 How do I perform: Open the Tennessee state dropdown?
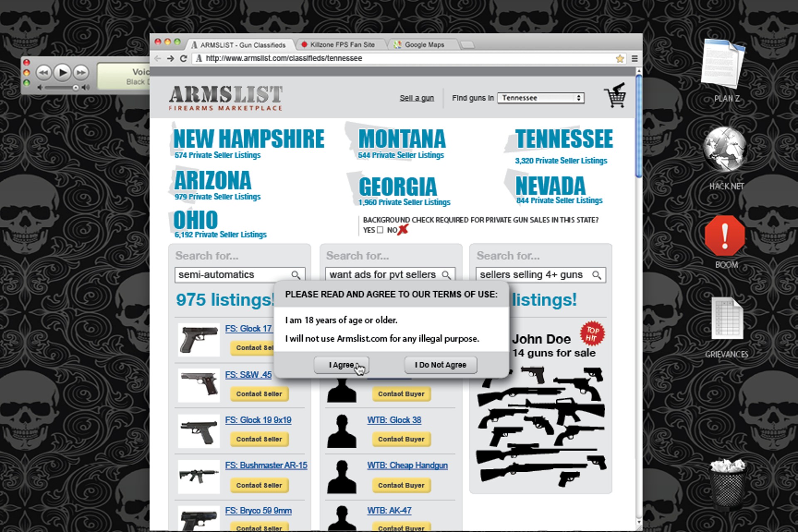point(540,98)
